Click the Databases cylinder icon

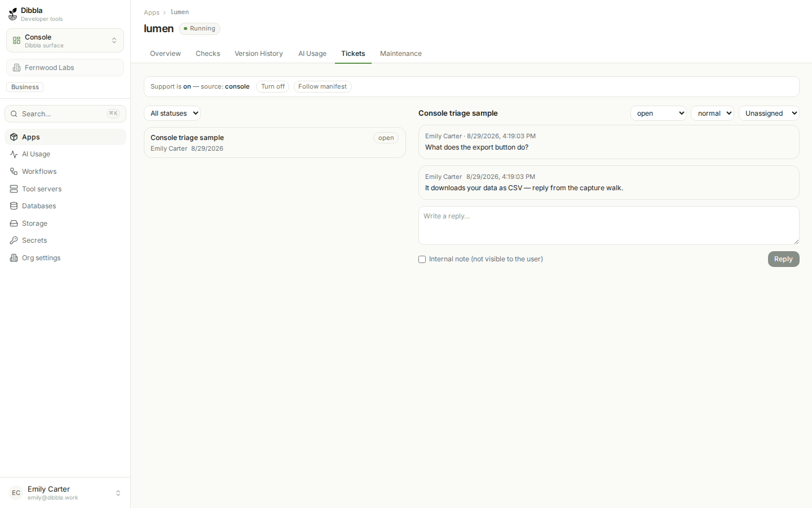(x=14, y=206)
